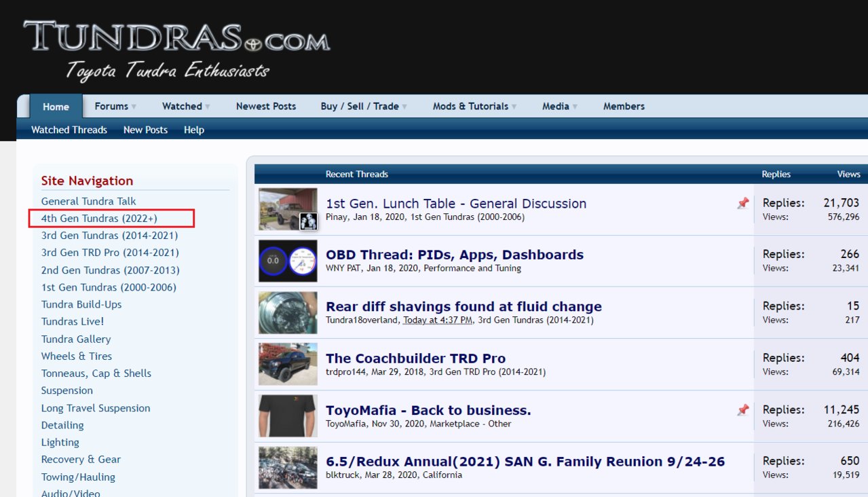
Task: Expand the Mods & Tutorials dropdown arrow
Action: pyautogui.click(x=514, y=107)
